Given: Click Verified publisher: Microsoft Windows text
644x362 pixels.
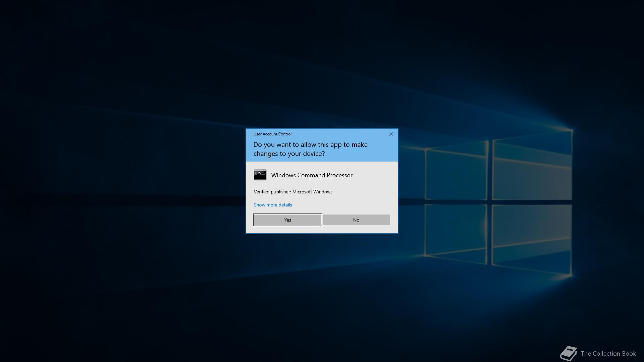Looking at the screenshot, I should [x=293, y=192].
